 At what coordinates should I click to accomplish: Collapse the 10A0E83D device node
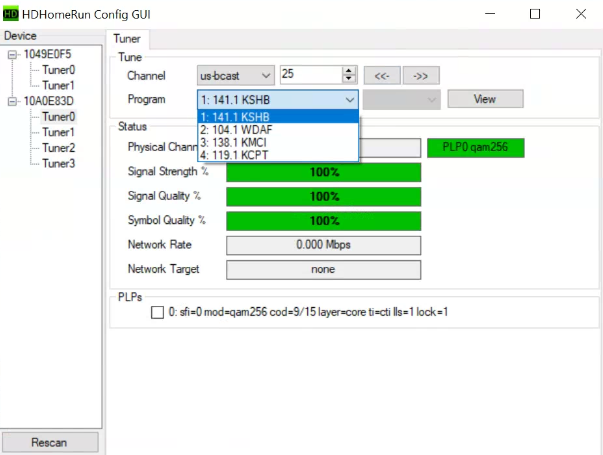12,102
